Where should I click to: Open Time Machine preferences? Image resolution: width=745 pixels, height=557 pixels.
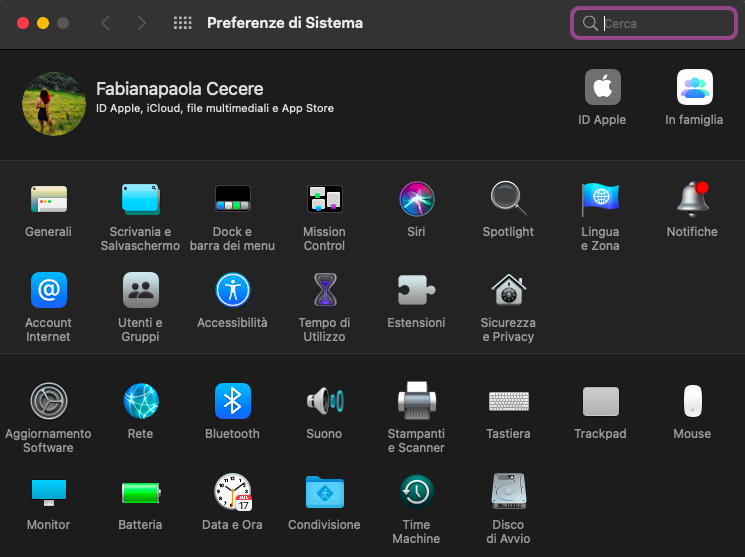click(x=416, y=493)
